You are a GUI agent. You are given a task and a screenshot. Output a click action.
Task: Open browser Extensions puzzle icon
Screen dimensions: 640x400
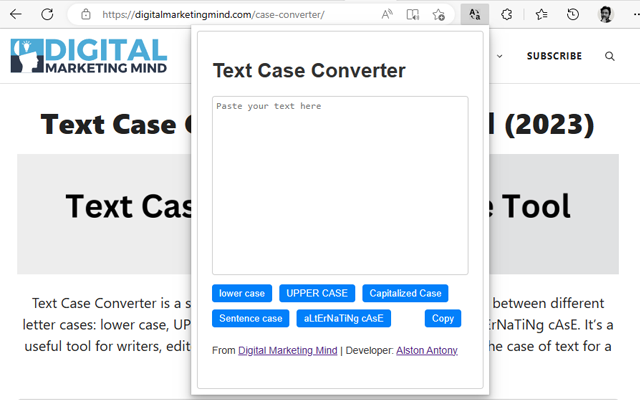click(x=507, y=15)
